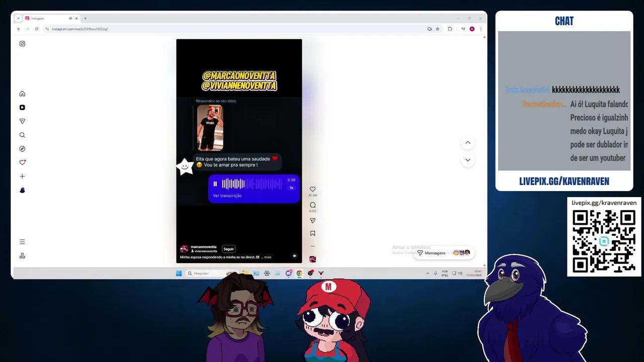
Task: Bookmark this page with the star
Action: [438, 29]
